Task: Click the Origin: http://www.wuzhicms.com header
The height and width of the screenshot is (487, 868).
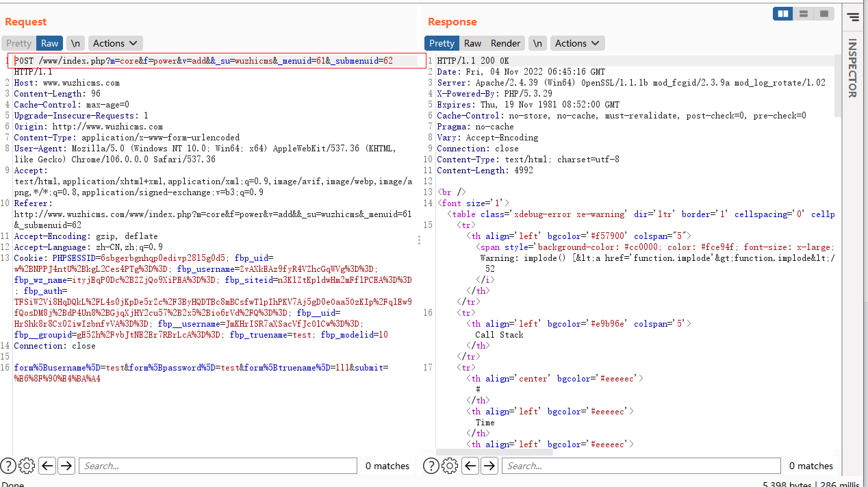Action: coord(88,127)
